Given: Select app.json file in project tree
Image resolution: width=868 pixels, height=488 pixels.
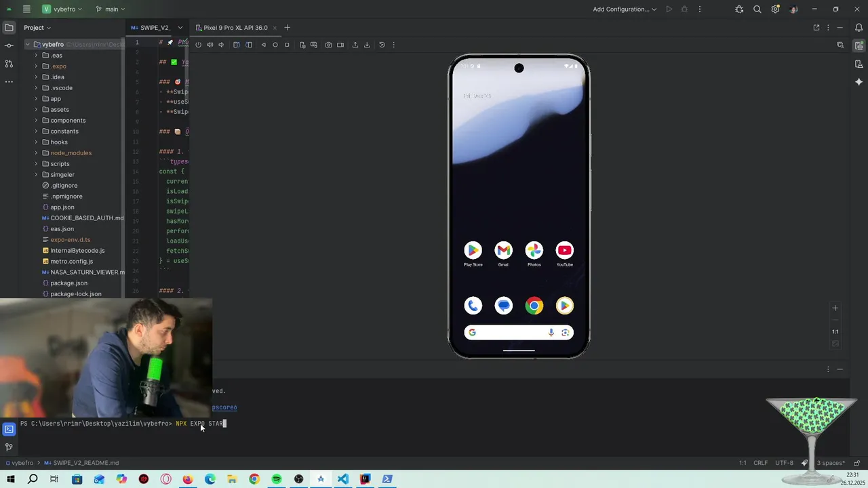Looking at the screenshot, I should click(62, 207).
